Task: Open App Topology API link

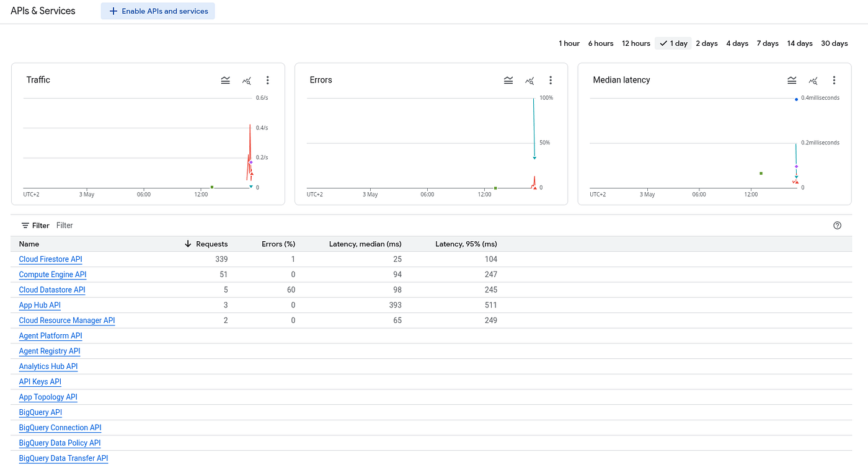Action: (48, 397)
